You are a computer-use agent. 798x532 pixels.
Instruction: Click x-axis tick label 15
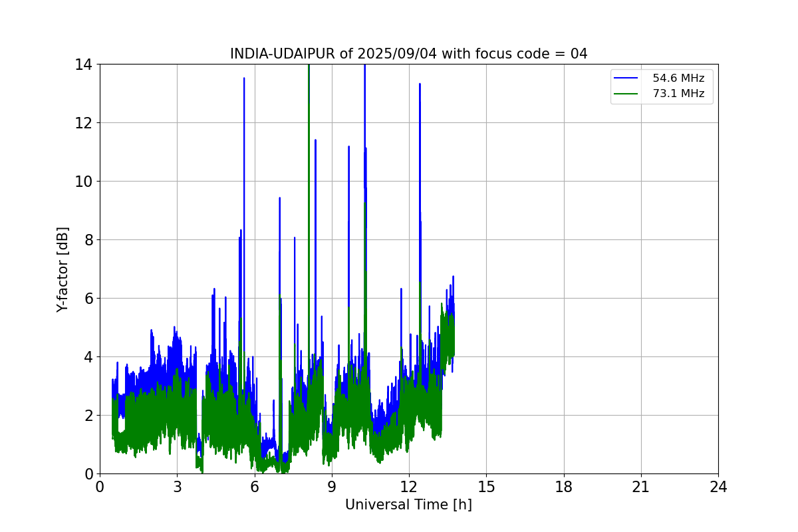[x=486, y=487]
